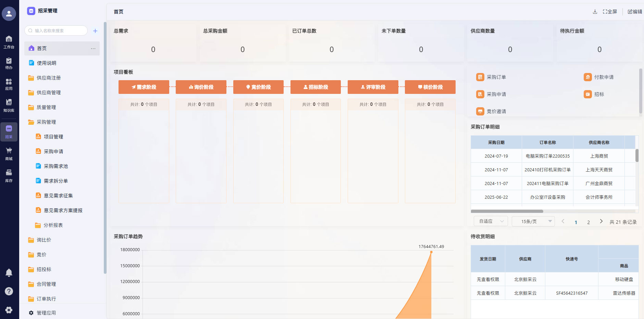Open the 待办 to-do icon

pos(9,63)
